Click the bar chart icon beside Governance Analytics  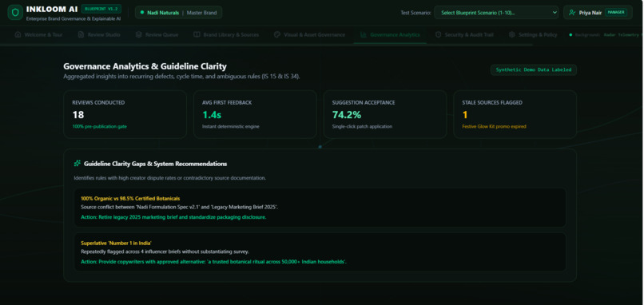point(363,35)
